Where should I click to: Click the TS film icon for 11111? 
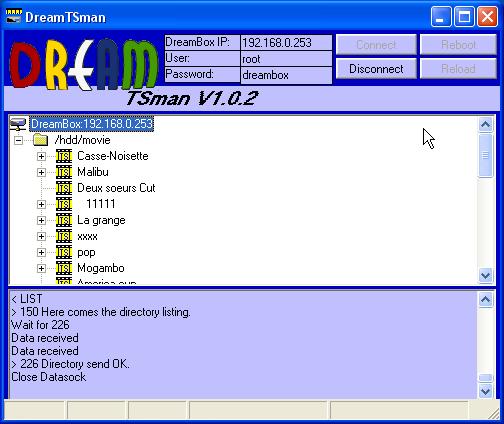pyautogui.click(x=64, y=204)
